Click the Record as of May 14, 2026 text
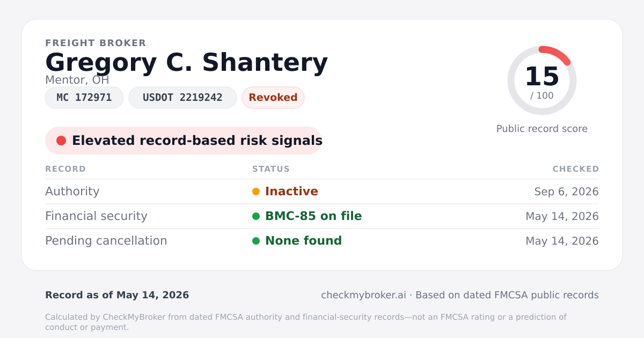 (117, 295)
